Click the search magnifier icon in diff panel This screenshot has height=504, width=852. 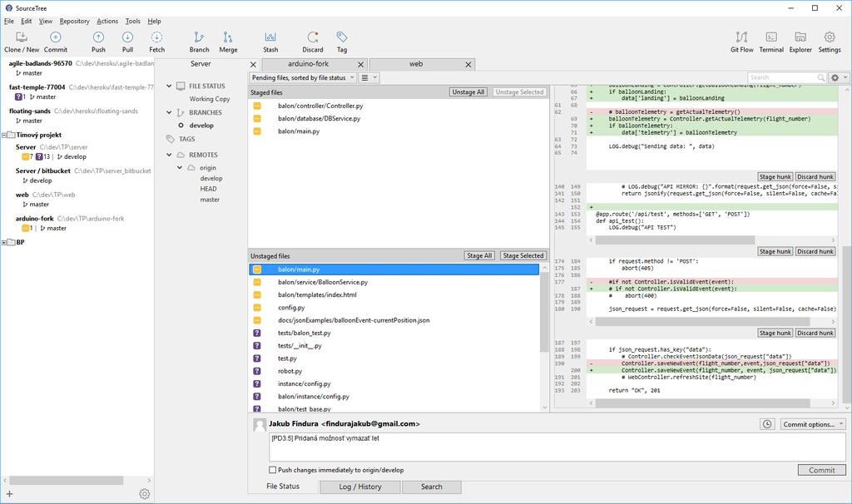(x=821, y=77)
